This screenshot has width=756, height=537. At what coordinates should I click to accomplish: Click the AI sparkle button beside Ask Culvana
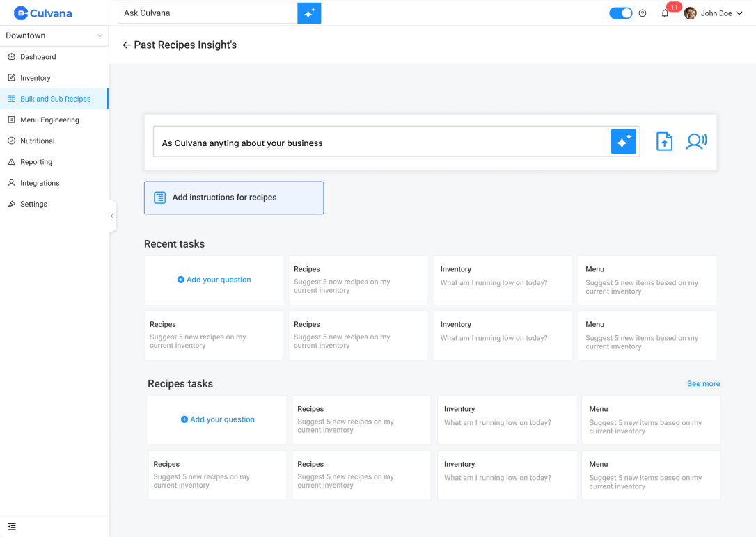309,13
